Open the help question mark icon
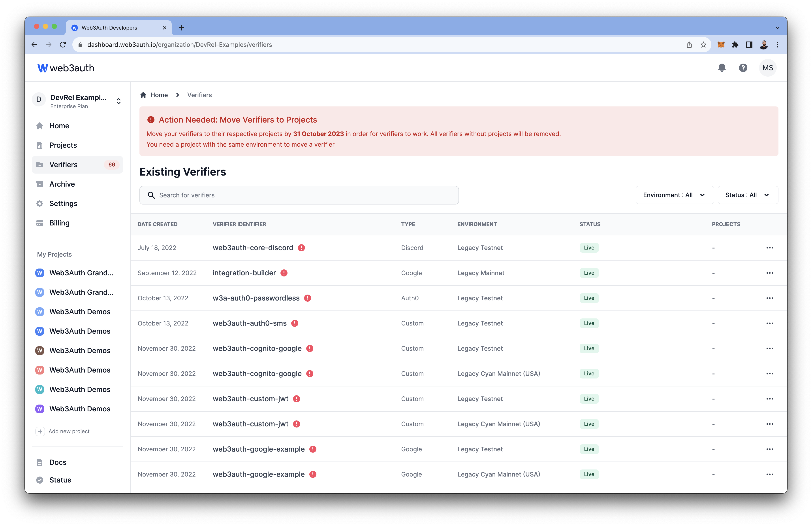Viewport: 812px width, 526px height. [743, 68]
